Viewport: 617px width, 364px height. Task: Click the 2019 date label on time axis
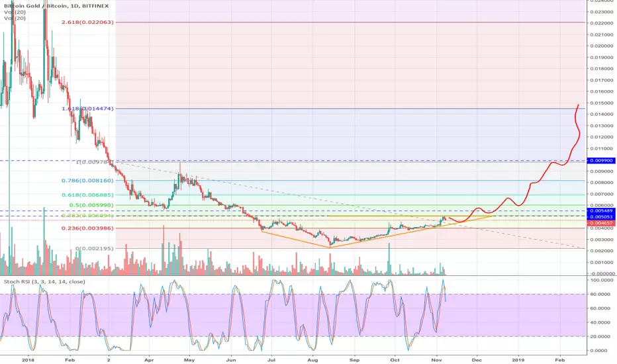518,360
